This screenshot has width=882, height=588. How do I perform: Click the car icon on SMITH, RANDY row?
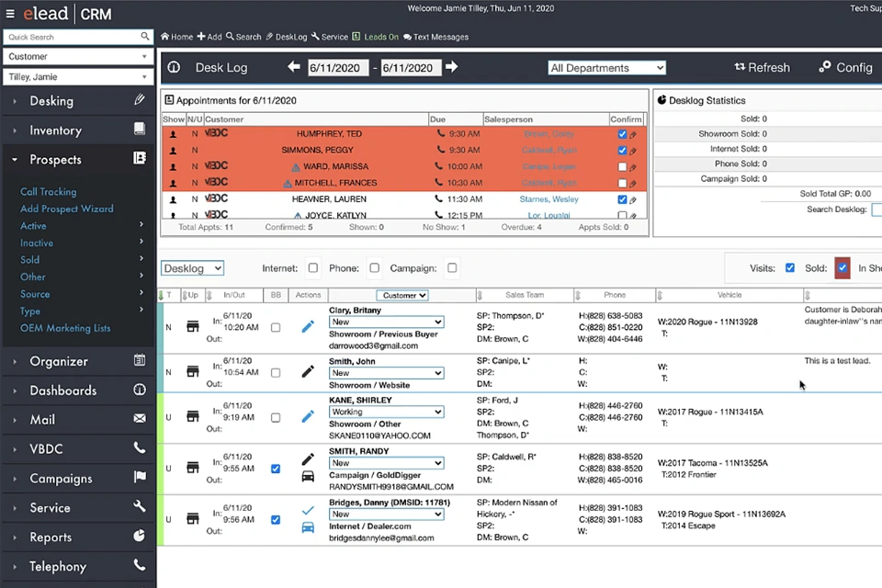click(308, 476)
